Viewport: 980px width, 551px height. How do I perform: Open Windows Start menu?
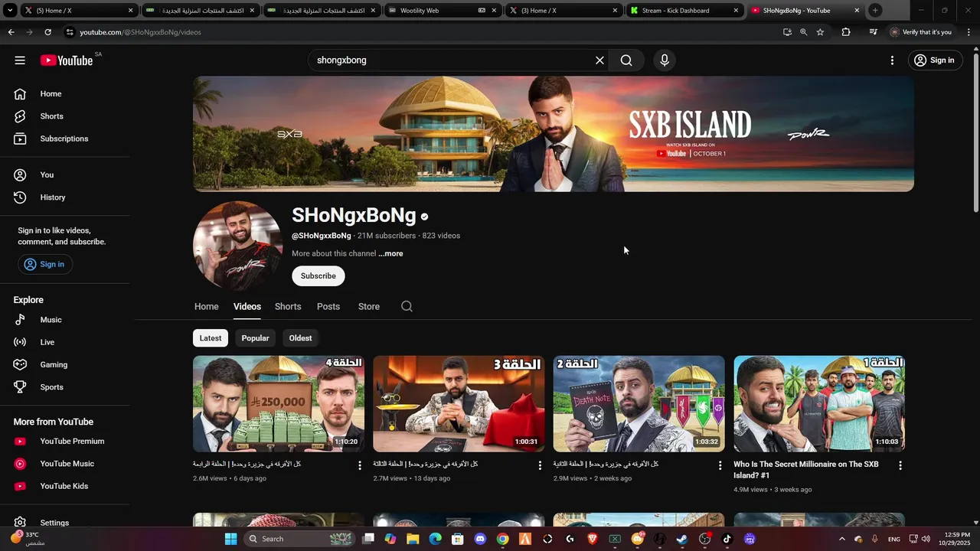coord(230,539)
